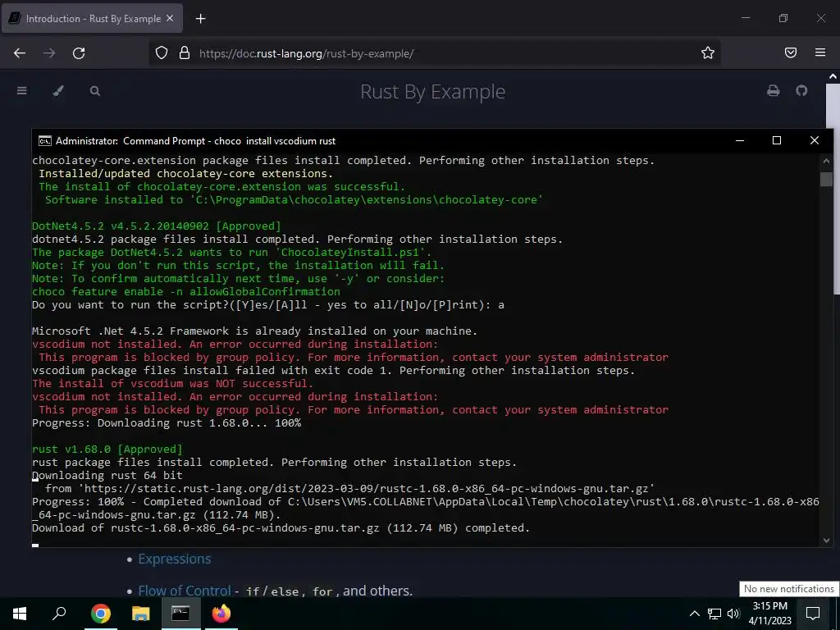Screen dimensions: 840x630
Task: Open Windows taskbar search
Action: coord(59,613)
